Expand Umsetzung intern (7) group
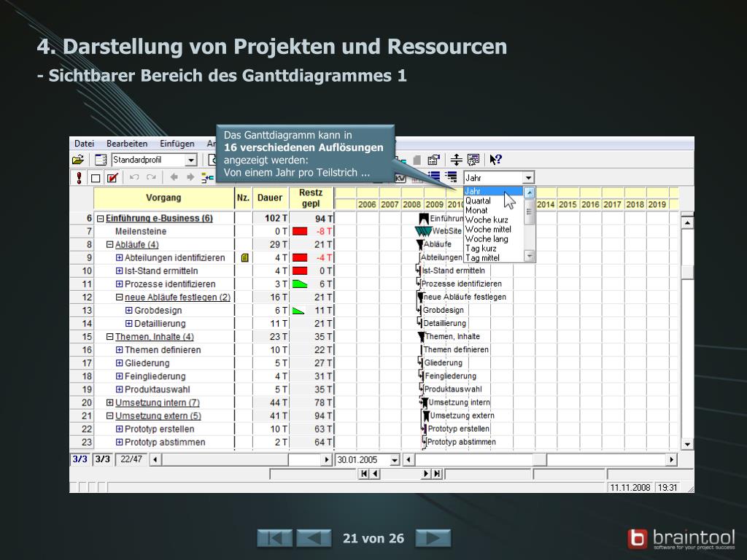 (109, 402)
